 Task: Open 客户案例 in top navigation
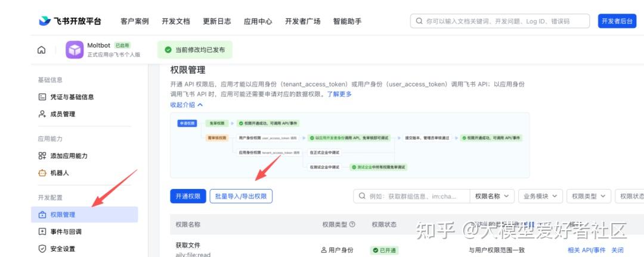tap(134, 21)
